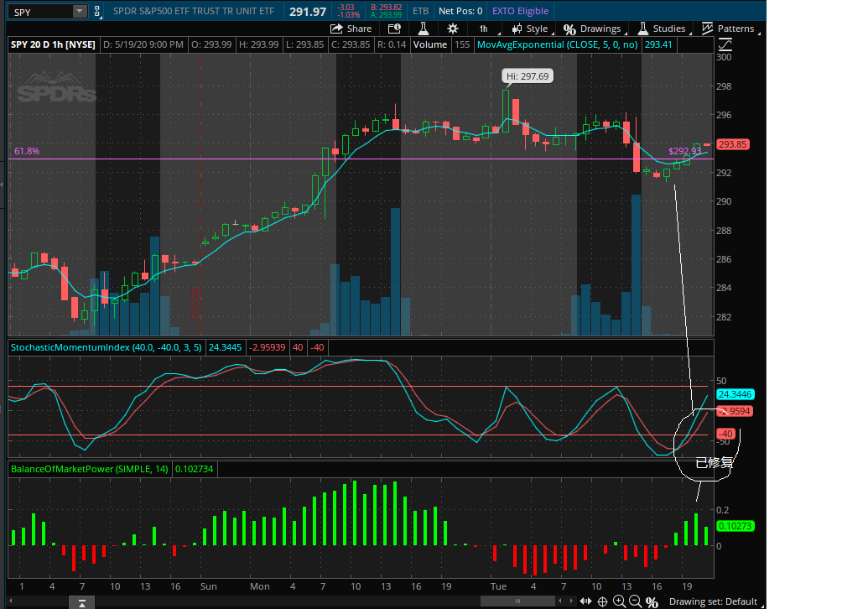The image size is (868, 609).
Task: Click the $292.93 Fibonacci price label
Action: coord(685,151)
